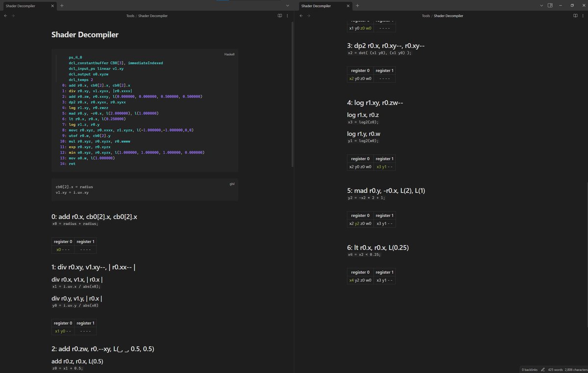Minimize the right Obsidian window
Image resolution: width=588 pixels, height=373 pixels.
(x=561, y=5)
